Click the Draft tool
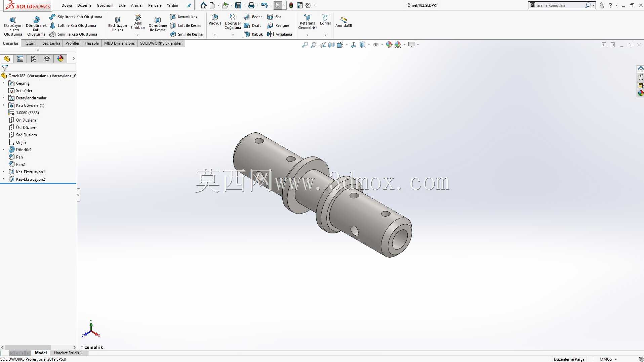The height and width of the screenshot is (362, 644). [252, 26]
